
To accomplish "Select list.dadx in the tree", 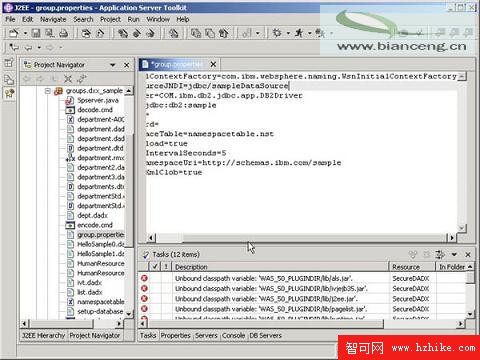I will point(90,293).
